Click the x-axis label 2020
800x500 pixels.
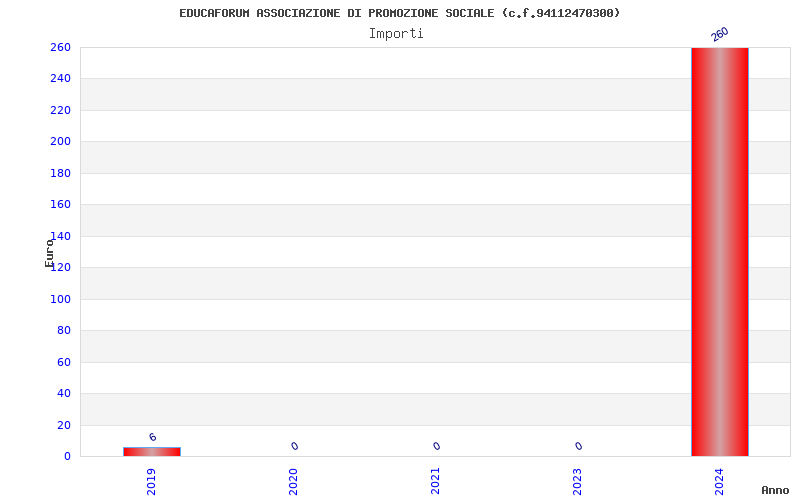coord(293,482)
